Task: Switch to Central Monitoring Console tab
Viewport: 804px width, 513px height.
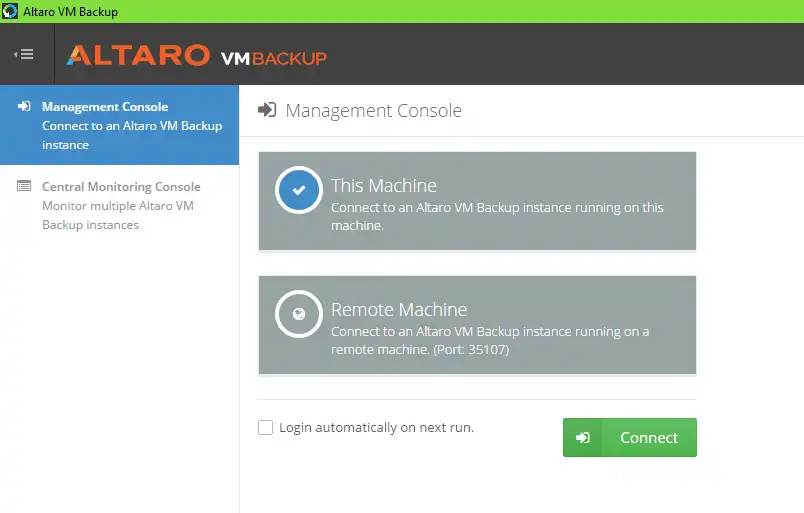Action: (x=119, y=205)
